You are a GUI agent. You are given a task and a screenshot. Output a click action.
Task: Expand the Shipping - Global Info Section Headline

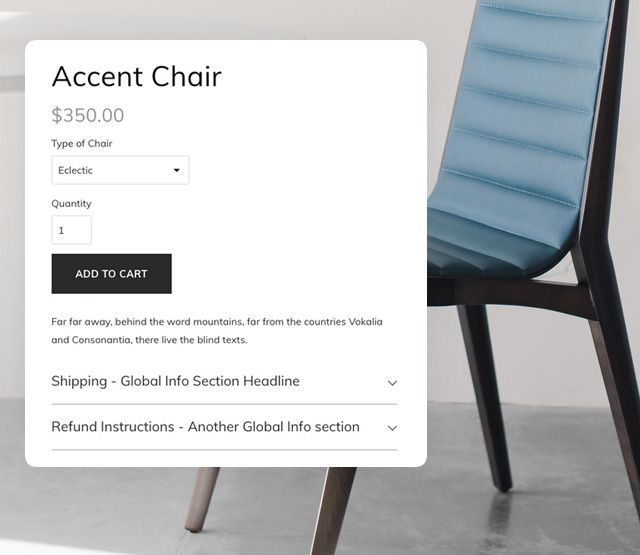click(175, 381)
